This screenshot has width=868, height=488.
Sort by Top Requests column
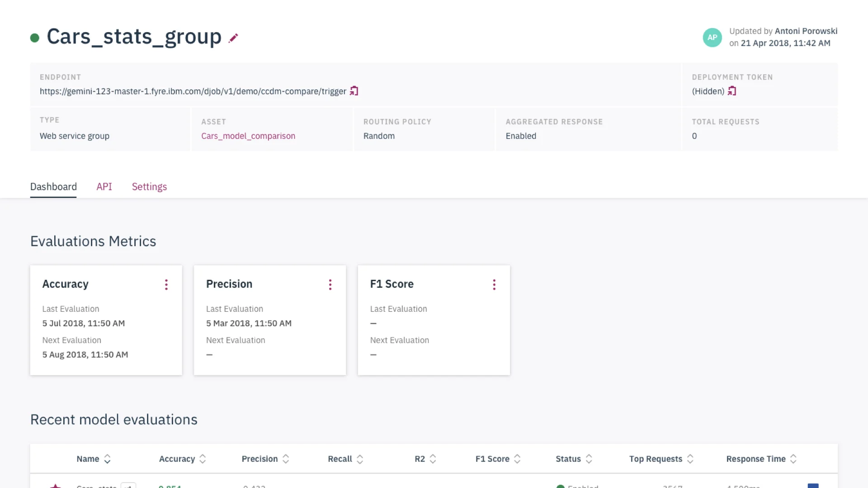pos(690,459)
